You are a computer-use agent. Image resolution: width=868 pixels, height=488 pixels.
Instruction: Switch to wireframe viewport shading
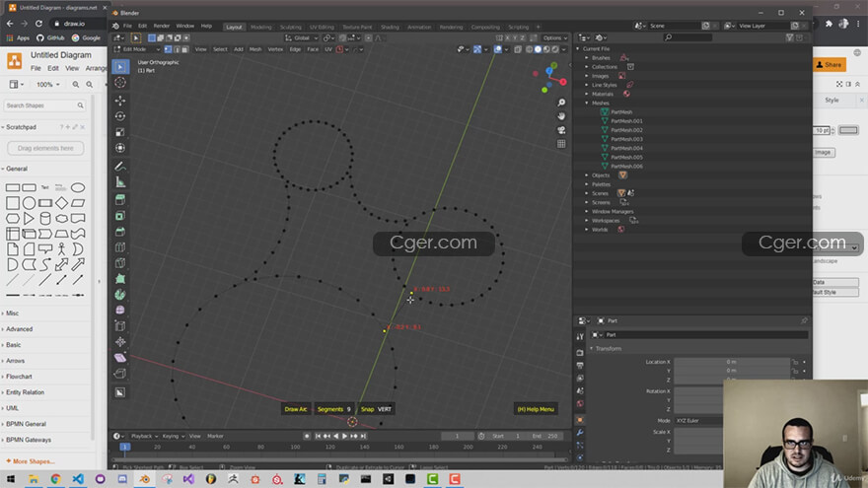coord(530,49)
